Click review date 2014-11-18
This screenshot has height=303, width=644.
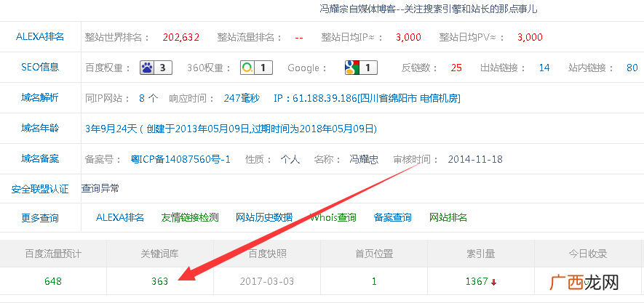[475, 159]
